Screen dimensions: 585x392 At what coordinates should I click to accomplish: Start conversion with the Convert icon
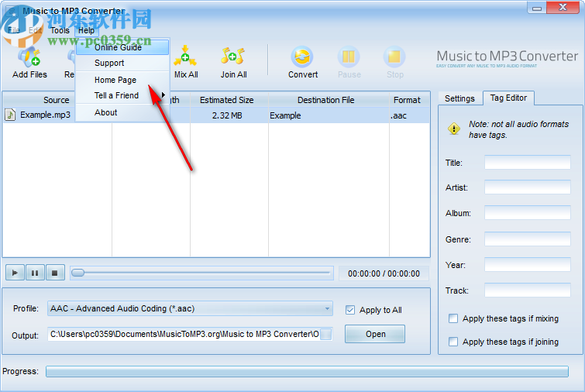click(302, 57)
